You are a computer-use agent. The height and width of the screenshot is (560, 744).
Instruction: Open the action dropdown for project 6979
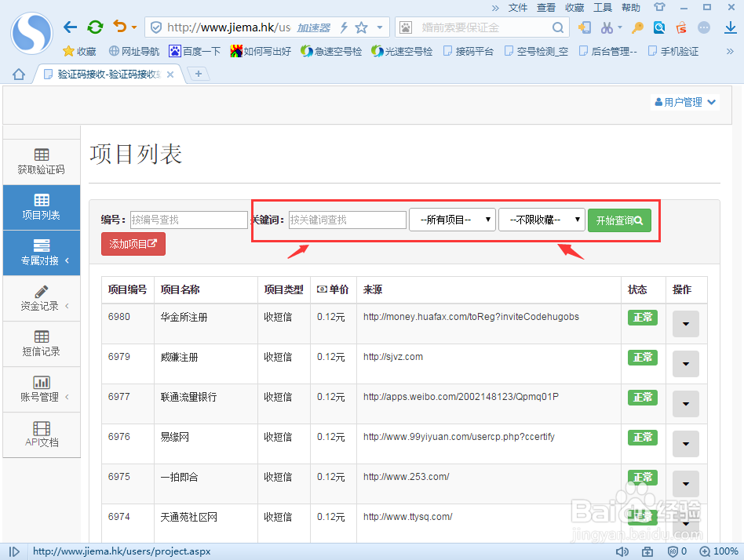coord(686,364)
